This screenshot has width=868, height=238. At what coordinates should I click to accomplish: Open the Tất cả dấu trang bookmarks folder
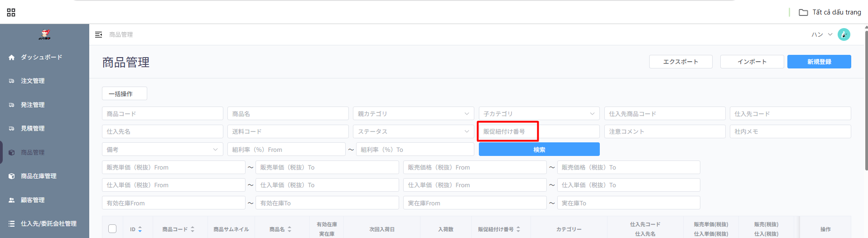(x=830, y=12)
